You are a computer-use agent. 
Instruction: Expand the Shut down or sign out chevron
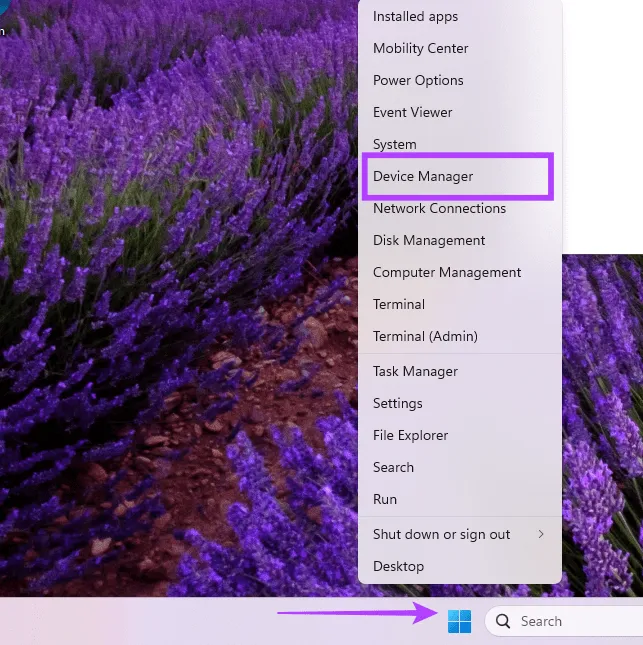point(541,534)
